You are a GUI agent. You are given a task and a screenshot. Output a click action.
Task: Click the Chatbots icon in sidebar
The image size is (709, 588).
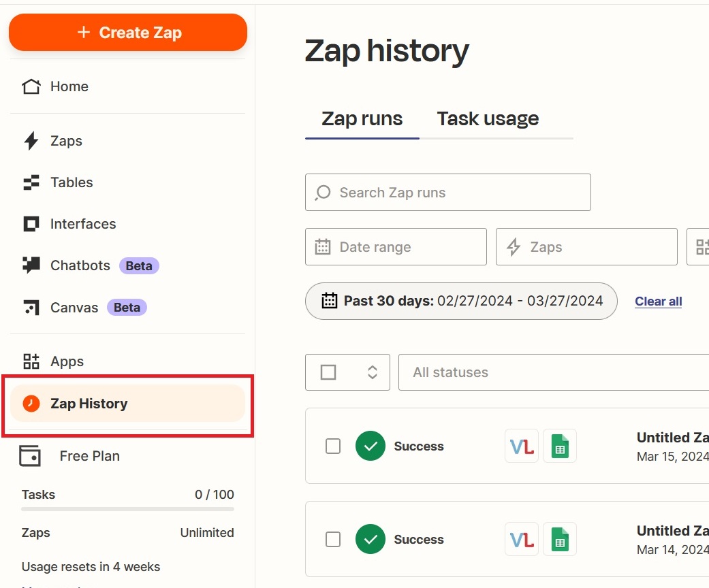(31, 265)
